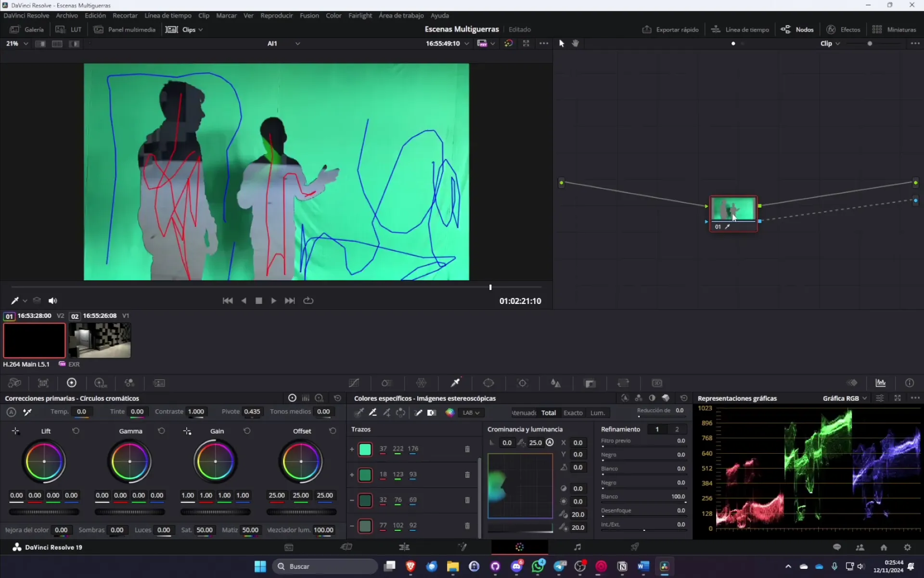The height and width of the screenshot is (578, 924).
Task: Select the primary color wheels palette icon
Action: tap(72, 383)
